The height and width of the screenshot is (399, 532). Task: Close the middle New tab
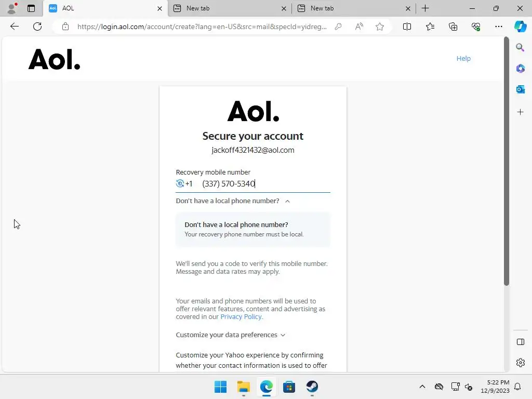[284, 8]
